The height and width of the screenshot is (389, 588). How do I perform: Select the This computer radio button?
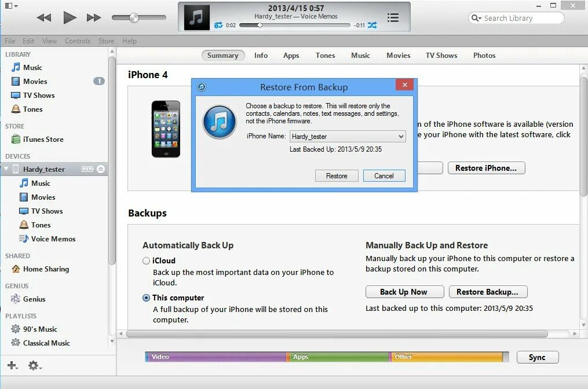[x=146, y=298]
